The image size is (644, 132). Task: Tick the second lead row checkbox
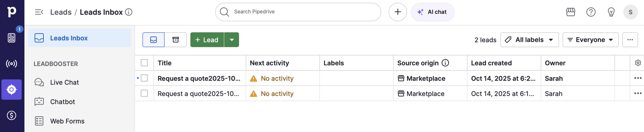[144, 93]
